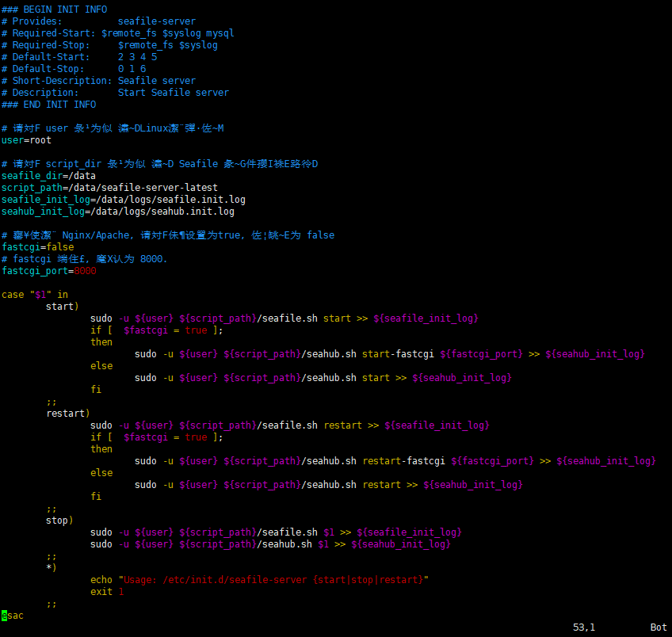Click the 'seahub.sh restart-fastcgi' command line

[395, 461]
